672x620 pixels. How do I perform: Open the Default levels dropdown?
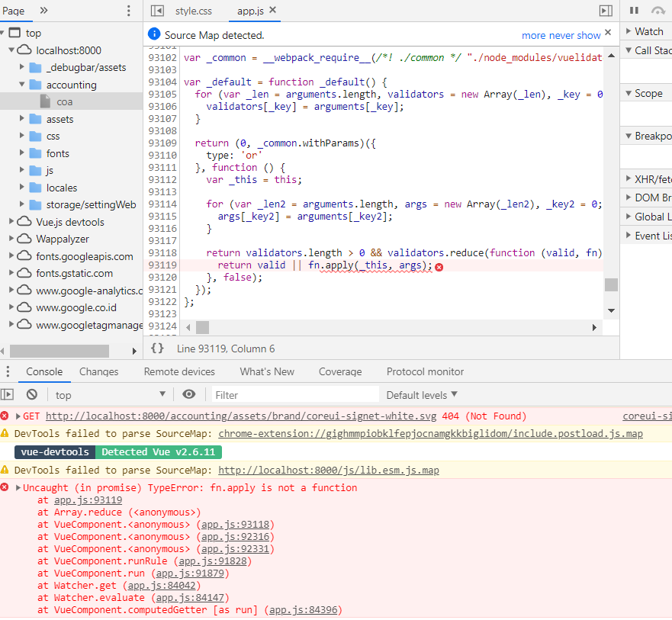[422, 394]
